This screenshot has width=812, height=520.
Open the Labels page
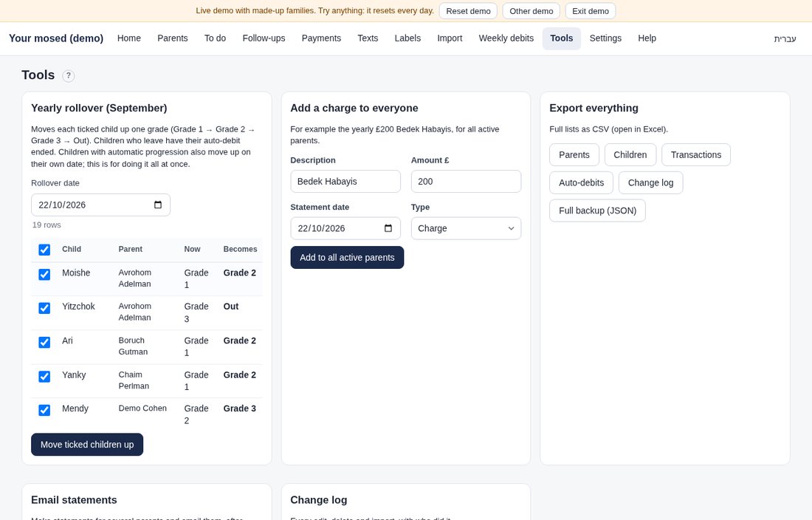[407, 38]
